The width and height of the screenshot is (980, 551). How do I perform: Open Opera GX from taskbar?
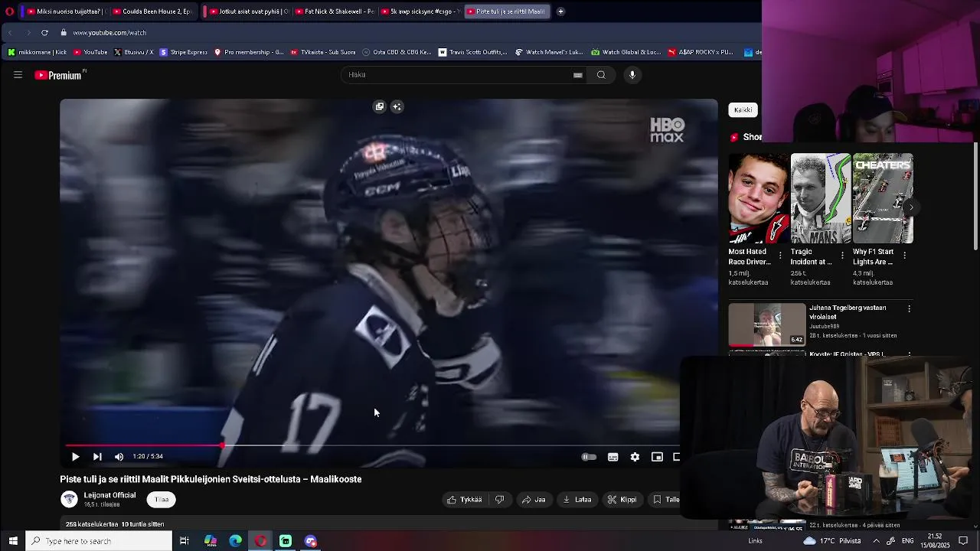coord(260,541)
